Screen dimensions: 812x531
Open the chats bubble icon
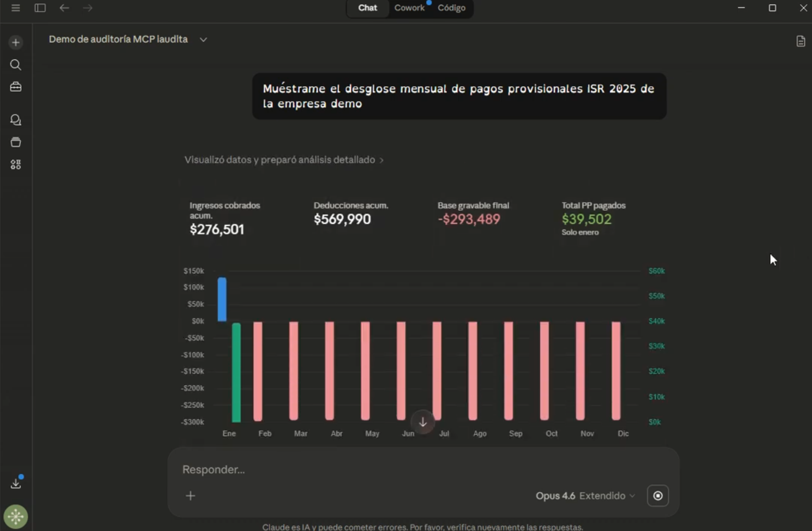tap(16, 120)
